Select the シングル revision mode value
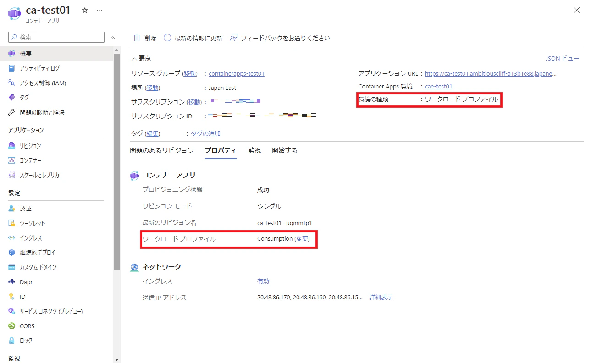This screenshot has width=591, height=364. click(x=269, y=206)
